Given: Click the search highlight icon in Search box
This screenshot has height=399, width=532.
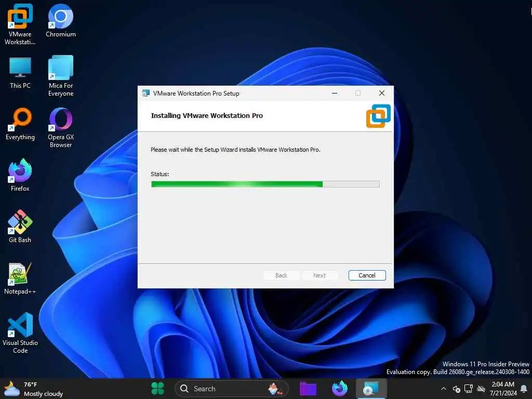Looking at the screenshot, I should [275, 389].
